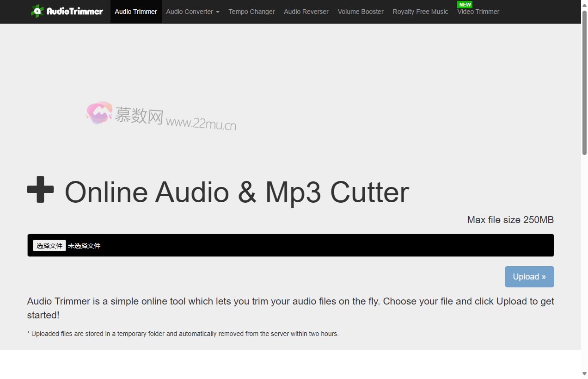Click the green NEW badge above Video Trimmer

click(x=465, y=5)
